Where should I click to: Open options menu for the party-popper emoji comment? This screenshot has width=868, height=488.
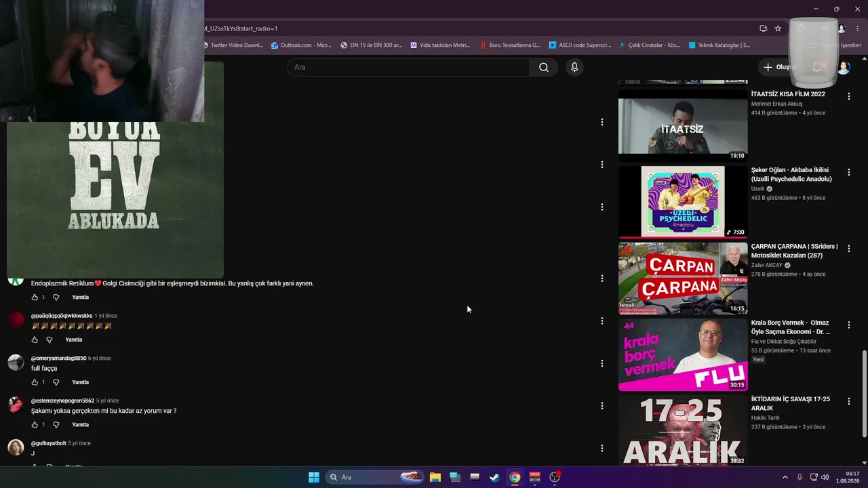(601, 321)
